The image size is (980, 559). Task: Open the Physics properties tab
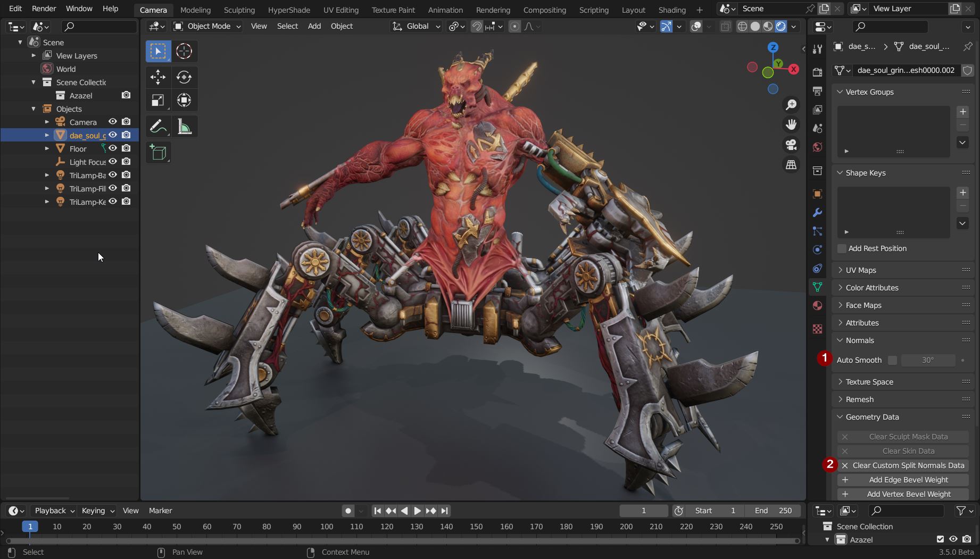[x=818, y=250]
